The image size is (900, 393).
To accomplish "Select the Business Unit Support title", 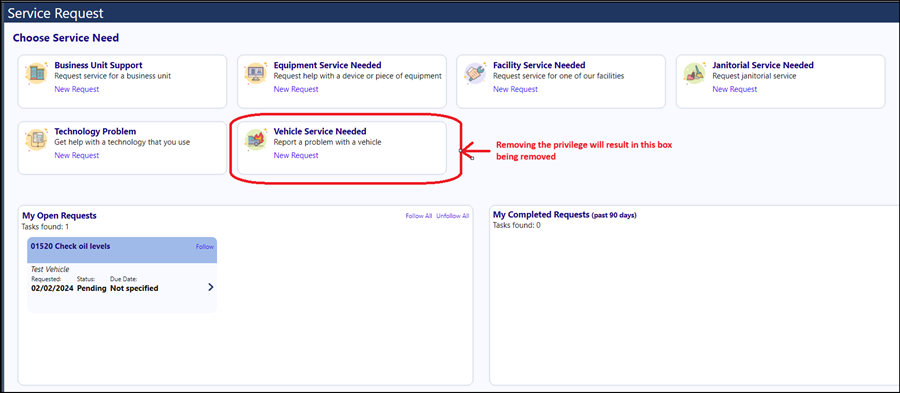I will pos(98,65).
